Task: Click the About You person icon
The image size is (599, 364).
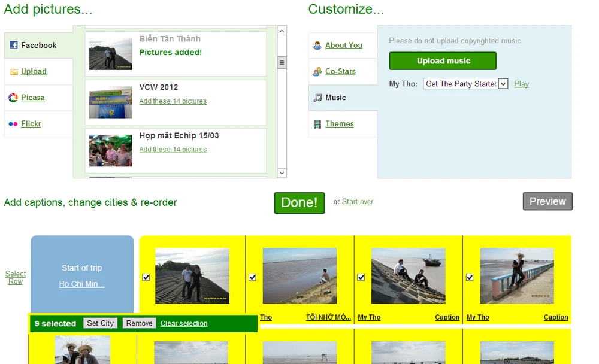Action: pyautogui.click(x=317, y=45)
